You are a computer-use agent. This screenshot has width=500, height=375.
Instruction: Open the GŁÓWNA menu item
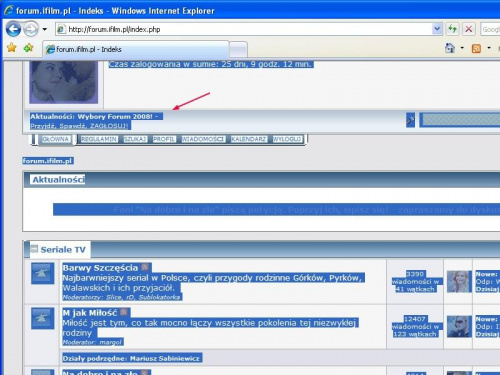(56, 139)
